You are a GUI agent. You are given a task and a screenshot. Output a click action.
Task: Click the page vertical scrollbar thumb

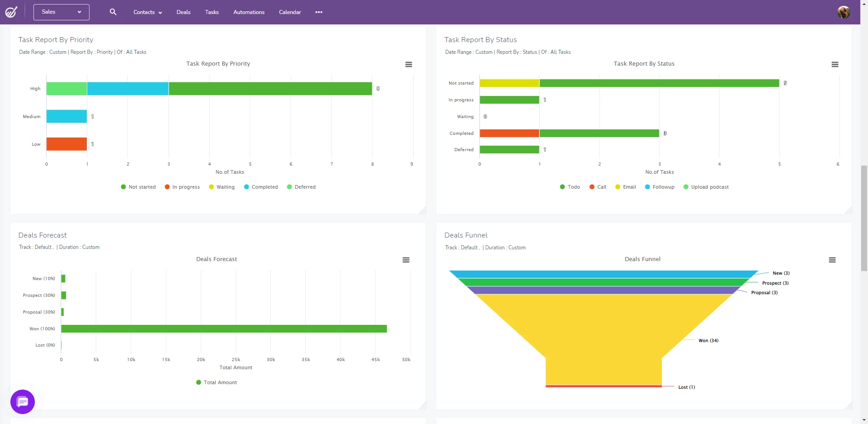864,218
